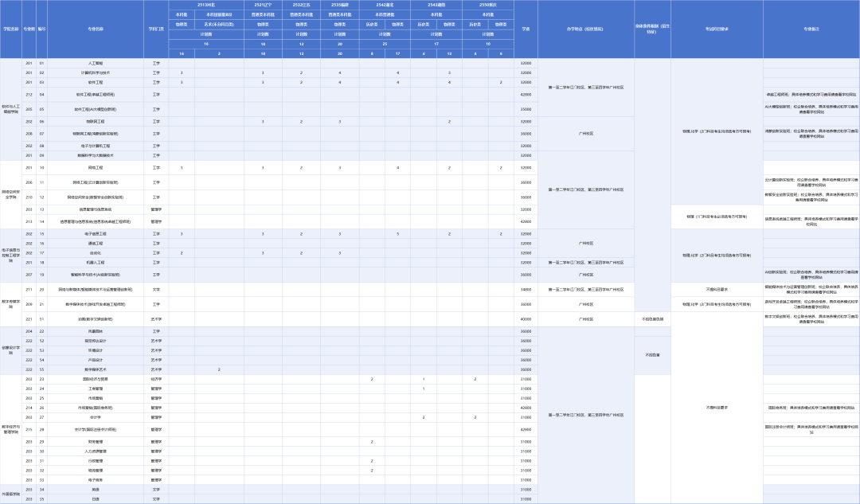This screenshot has height=504, width=860.
Task: Click the 2532江苏 province header cell
Action: click(x=301, y=5)
